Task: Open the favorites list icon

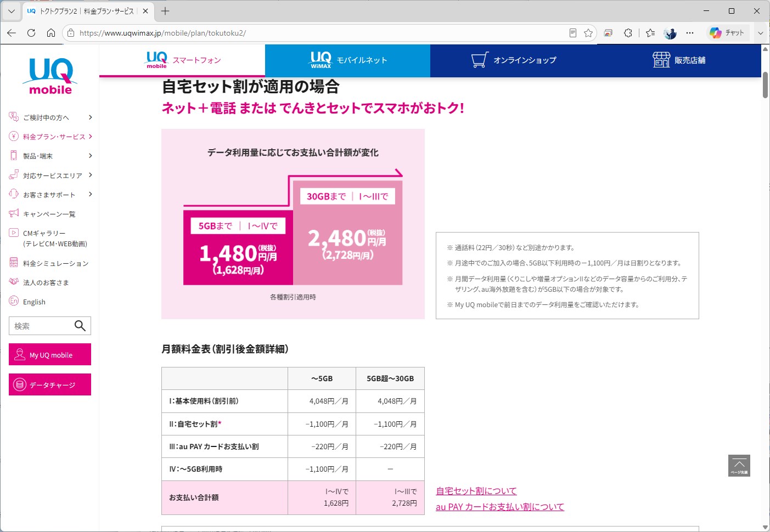Action: (650, 33)
